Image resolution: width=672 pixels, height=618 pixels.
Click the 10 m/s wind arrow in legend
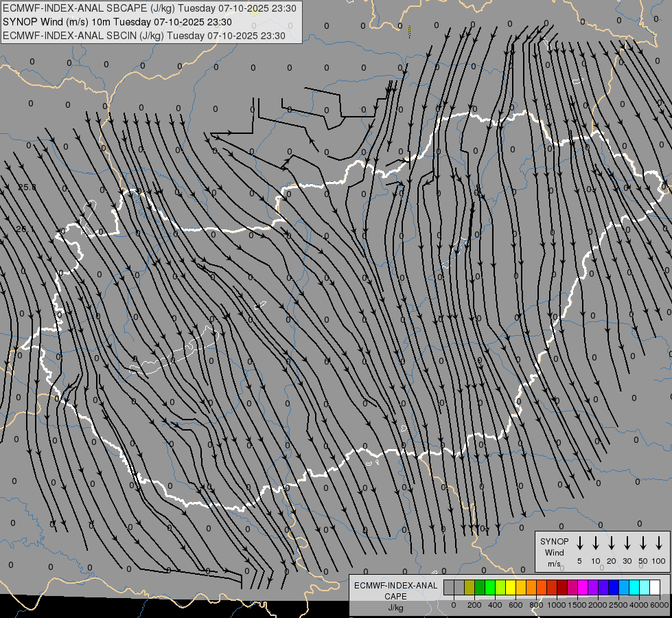[x=596, y=543]
